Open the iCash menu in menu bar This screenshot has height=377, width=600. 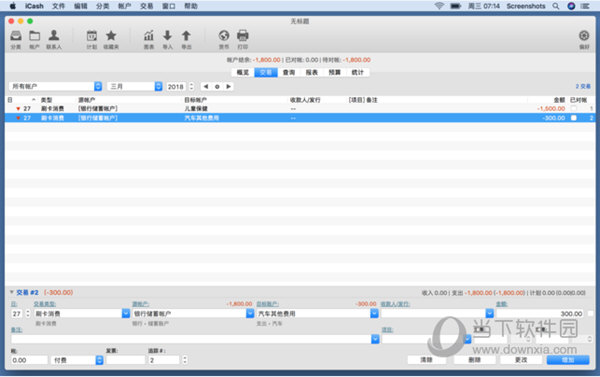tap(34, 6)
